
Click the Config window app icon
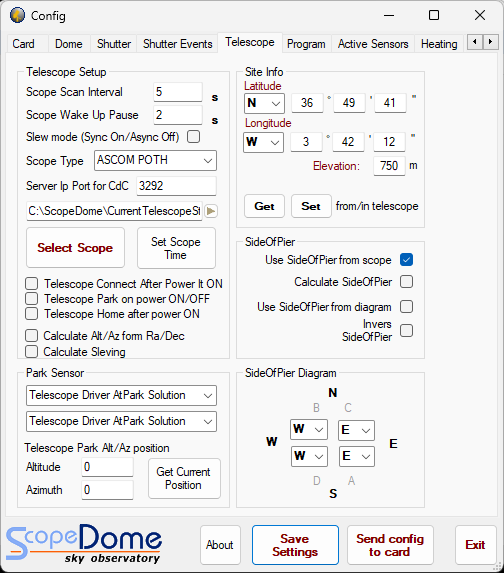pos(17,15)
